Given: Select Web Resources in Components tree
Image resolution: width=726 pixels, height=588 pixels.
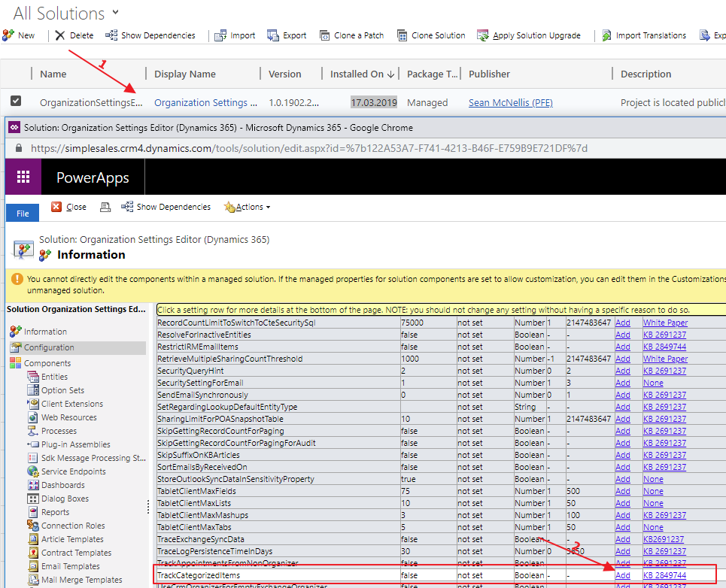Looking at the screenshot, I should click(x=68, y=417).
